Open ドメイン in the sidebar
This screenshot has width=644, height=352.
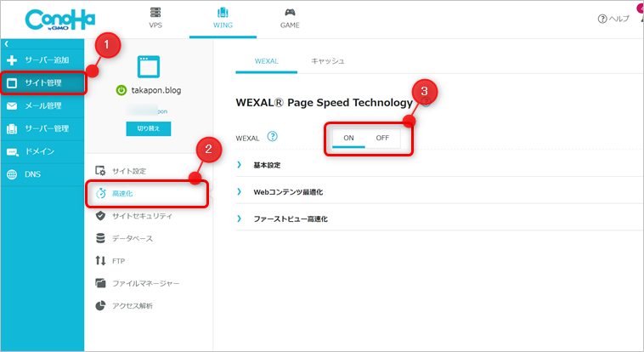[42, 151]
